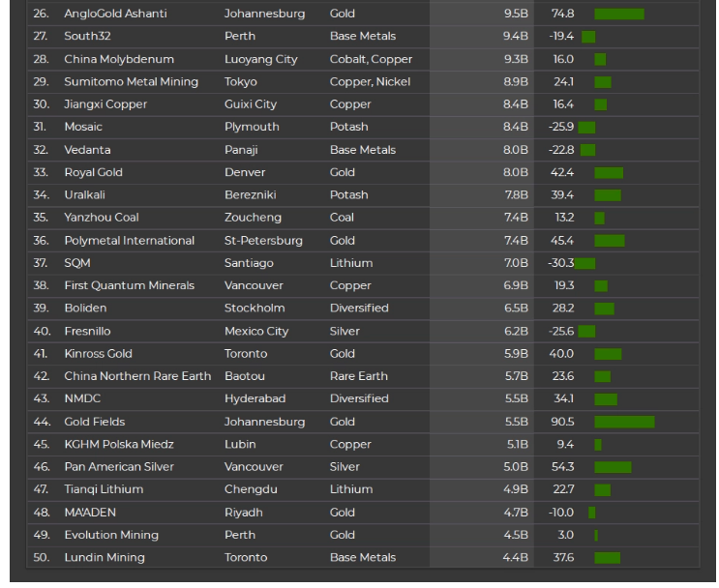This screenshot has height=588, width=719.
Task: Select the Zoucheng headquarters cell
Action: click(x=253, y=218)
